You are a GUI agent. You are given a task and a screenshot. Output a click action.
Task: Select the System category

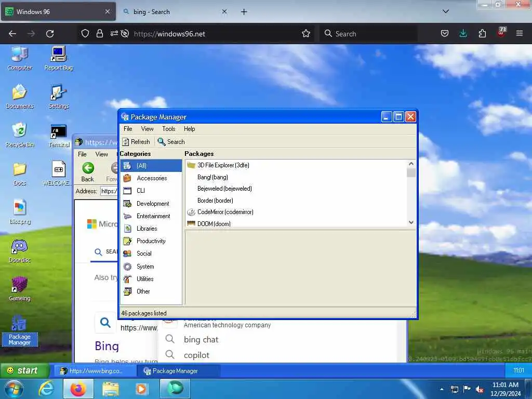151,267
